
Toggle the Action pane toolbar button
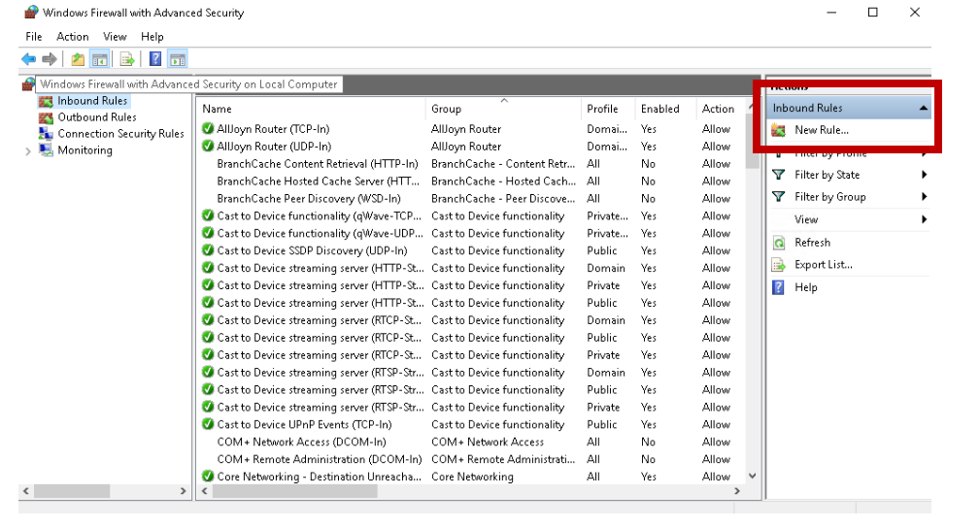(178, 59)
